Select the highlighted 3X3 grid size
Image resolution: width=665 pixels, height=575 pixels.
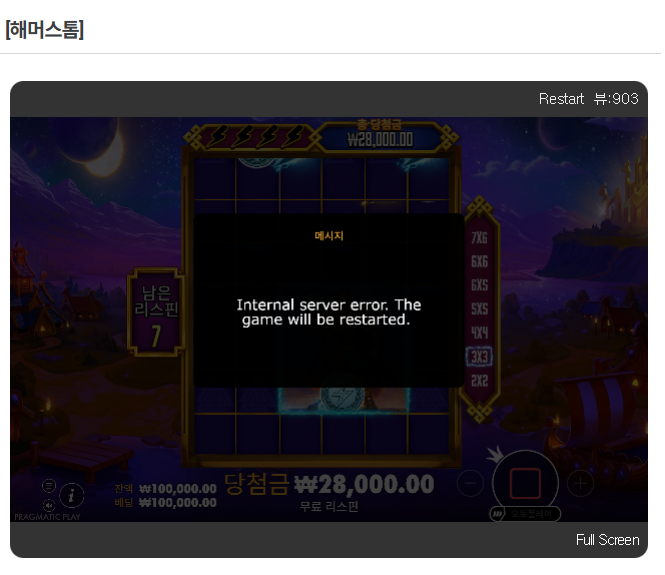[479, 356]
